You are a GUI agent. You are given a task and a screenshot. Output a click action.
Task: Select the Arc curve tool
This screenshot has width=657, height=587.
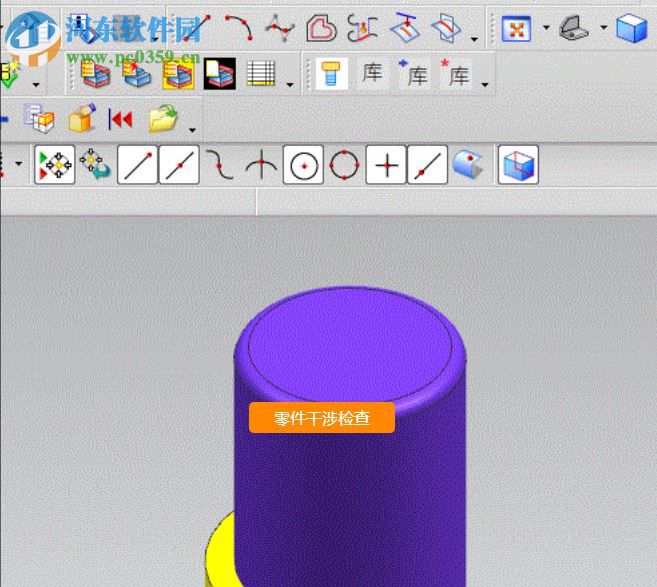click(238, 28)
